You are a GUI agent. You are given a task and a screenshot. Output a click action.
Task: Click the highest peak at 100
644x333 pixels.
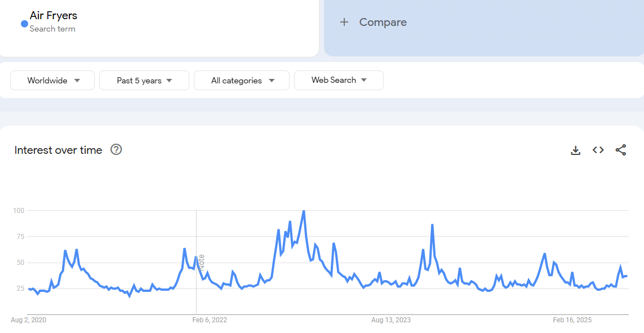[304, 211]
